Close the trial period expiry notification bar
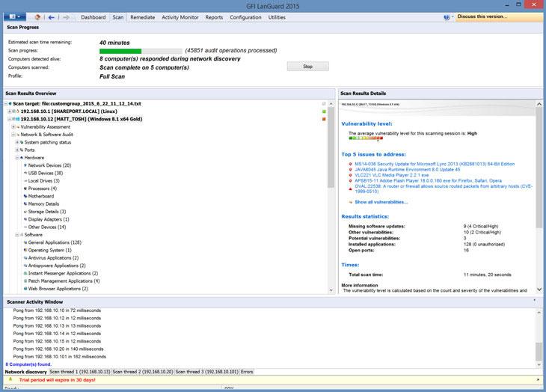Screen dimensions: 546x392 (538, 379)
